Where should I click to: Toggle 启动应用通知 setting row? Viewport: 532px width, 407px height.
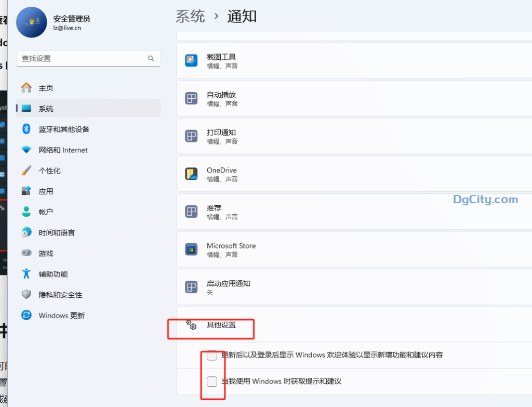coord(312,287)
